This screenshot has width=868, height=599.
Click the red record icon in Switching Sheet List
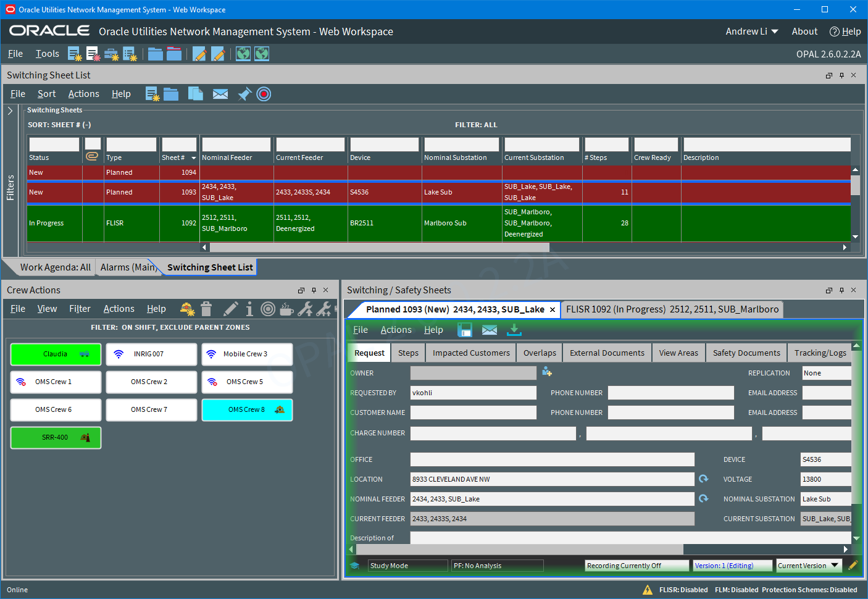264,94
